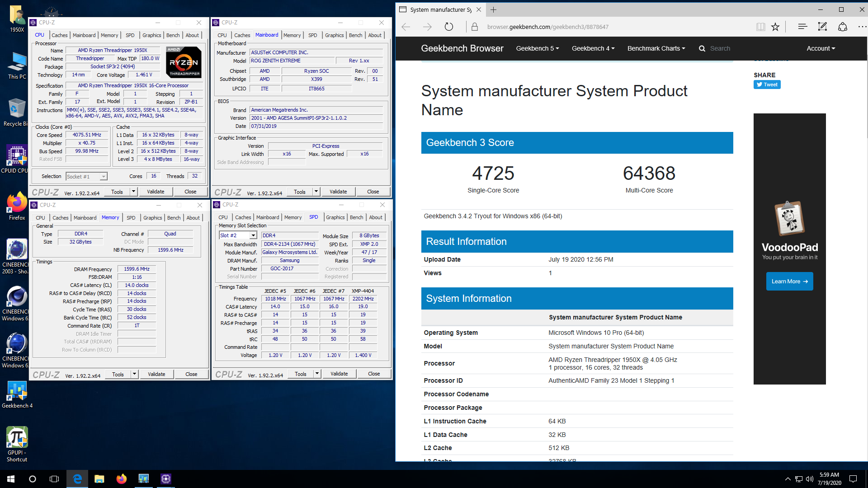The height and width of the screenshot is (488, 868).
Task: Open This PC desktop icon
Action: (x=17, y=66)
